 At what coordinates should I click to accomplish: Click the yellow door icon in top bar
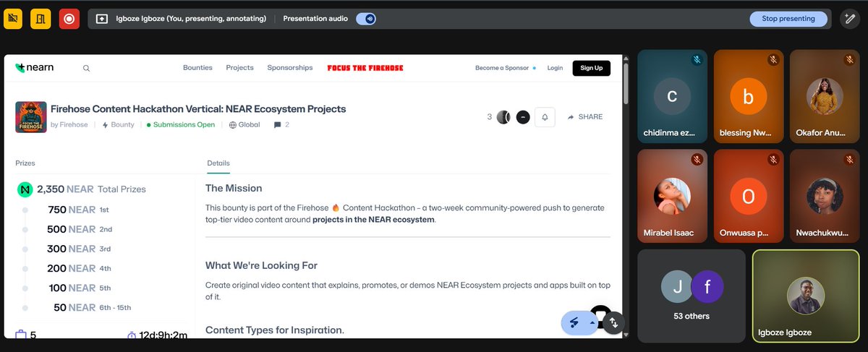click(x=41, y=19)
